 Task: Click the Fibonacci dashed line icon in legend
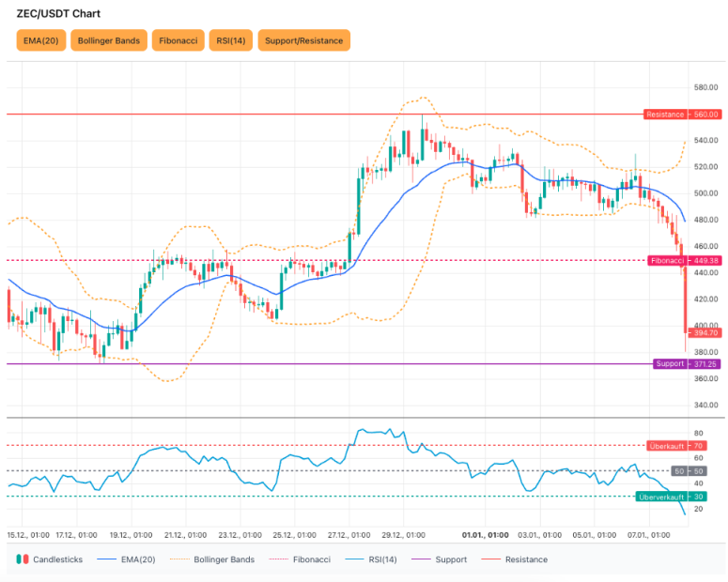pyautogui.click(x=279, y=559)
